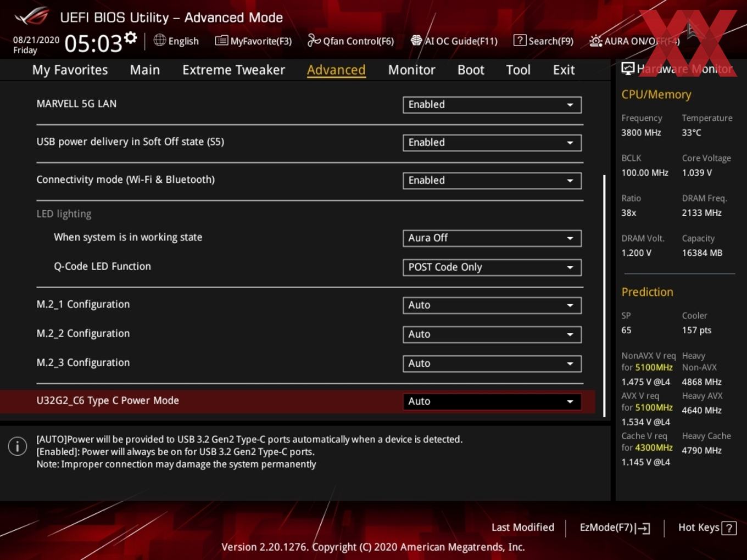
Task: Select M.2_2 Configuration label
Action: 83,333
